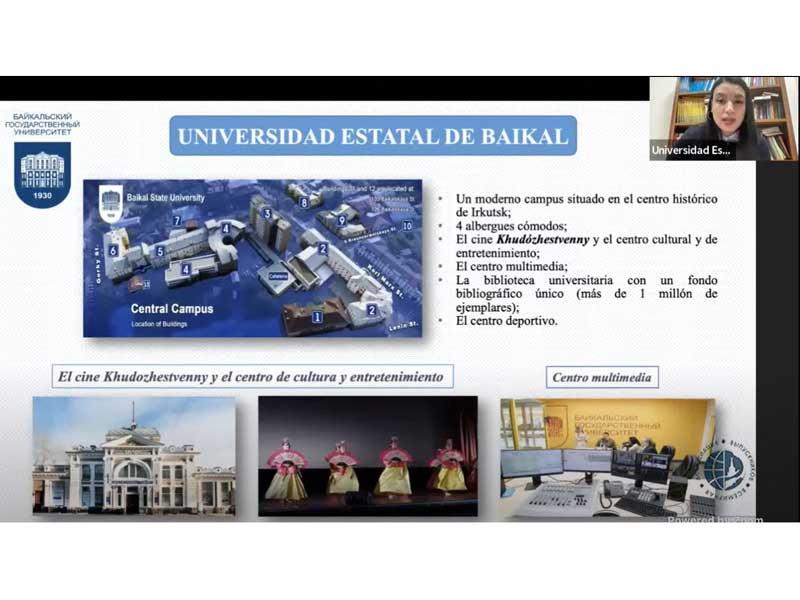800x600 pixels.
Task: Select building marker 10 on campus map
Action: click(407, 226)
